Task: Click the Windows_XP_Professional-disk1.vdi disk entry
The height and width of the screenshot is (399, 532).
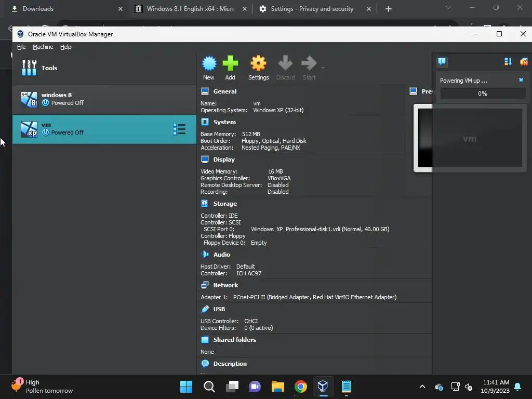Action: (320, 229)
